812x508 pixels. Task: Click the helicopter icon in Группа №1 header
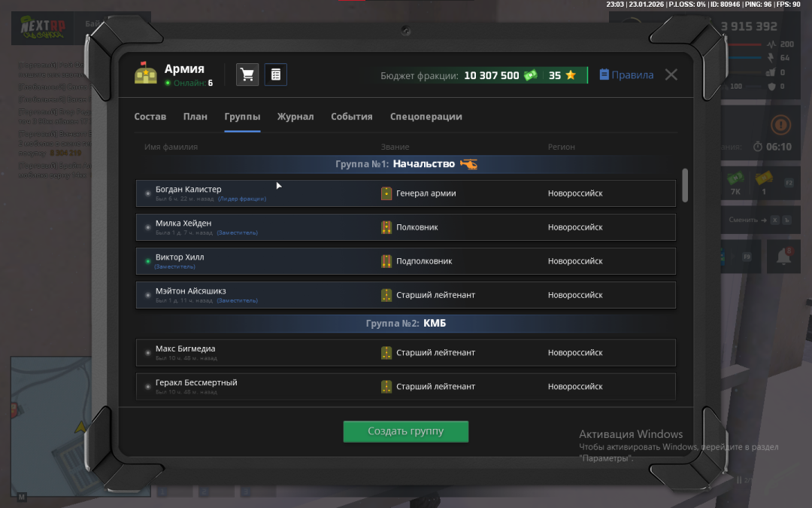[x=468, y=164]
